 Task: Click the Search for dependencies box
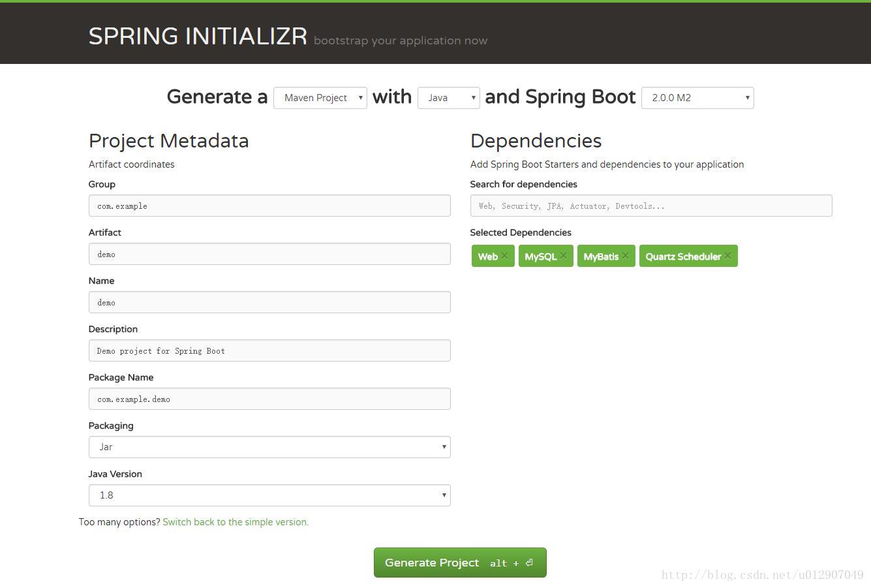coord(651,206)
